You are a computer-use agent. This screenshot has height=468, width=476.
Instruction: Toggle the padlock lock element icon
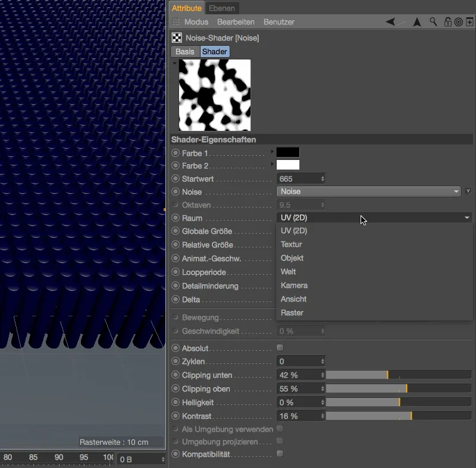[447, 22]
